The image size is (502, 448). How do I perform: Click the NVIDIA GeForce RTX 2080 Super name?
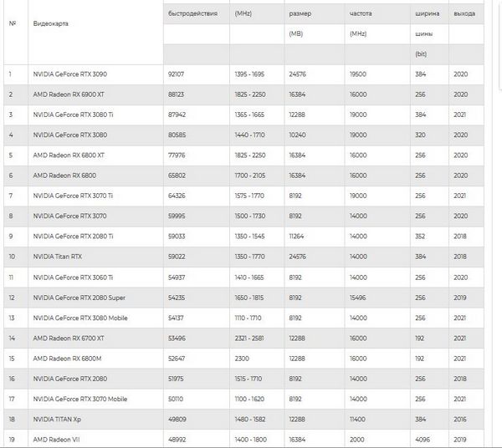(x=79, y=298)
